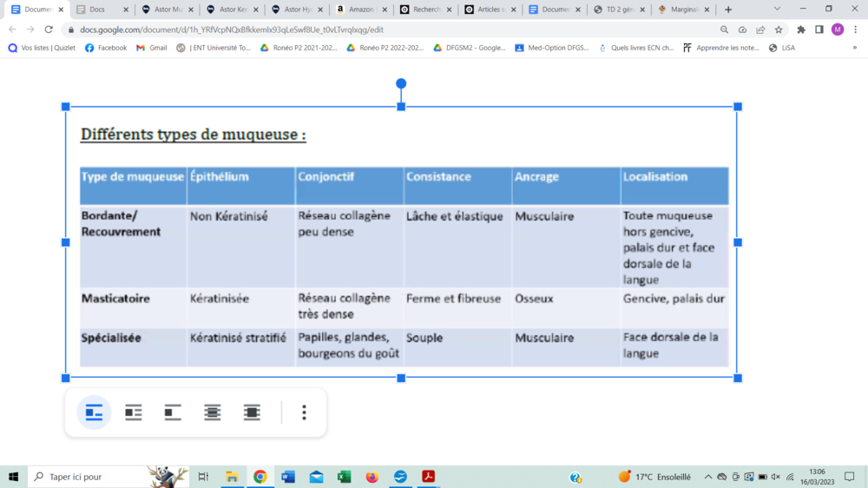Click the rotation handle above the image

click(401, 84)
